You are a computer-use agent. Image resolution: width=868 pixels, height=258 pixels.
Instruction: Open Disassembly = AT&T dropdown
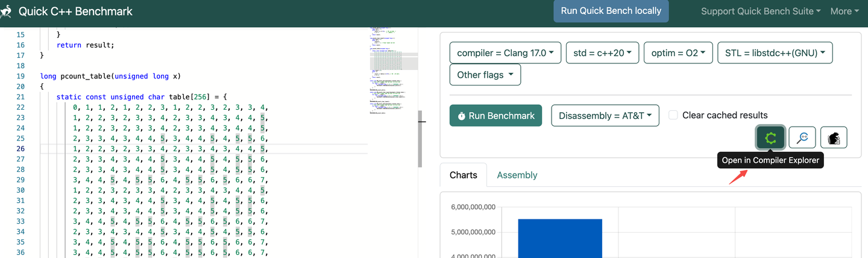coord(605,116)
